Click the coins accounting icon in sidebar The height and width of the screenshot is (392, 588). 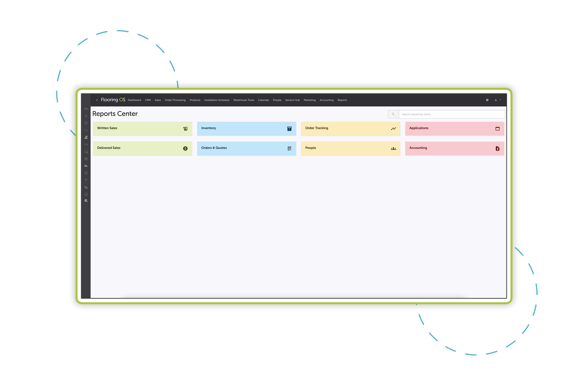tap(86, 187)
